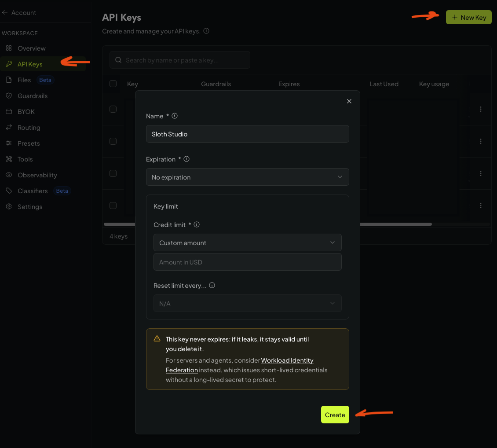Click the New Key button
The width and height of the screenshot is (497, 448).
[x=468, y=17]
